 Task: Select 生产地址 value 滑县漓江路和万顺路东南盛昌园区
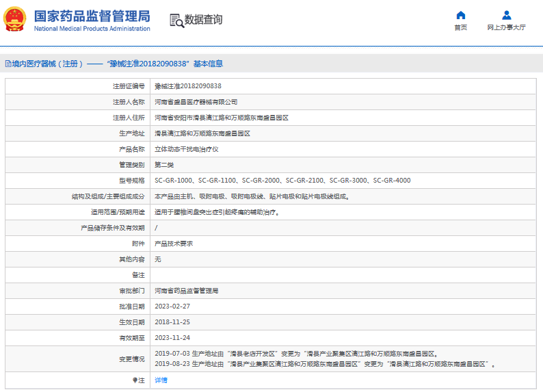(x=202, y=133)
